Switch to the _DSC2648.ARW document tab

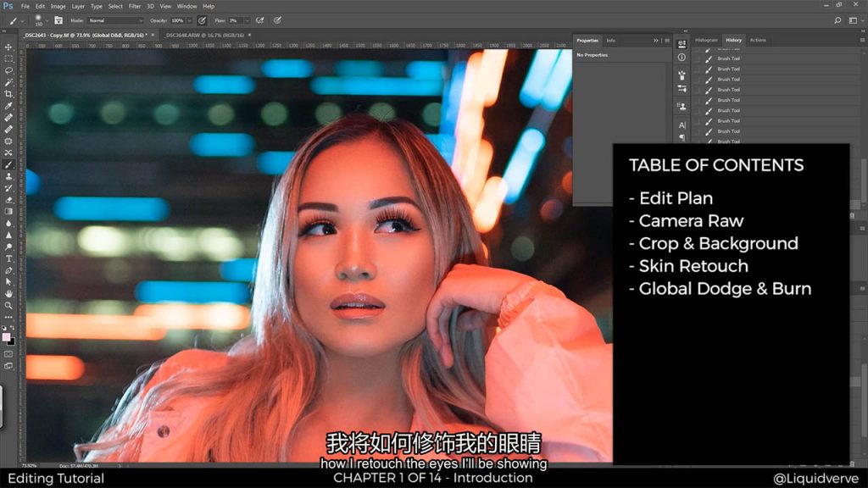pyautogui.click(x=204, y=35)
